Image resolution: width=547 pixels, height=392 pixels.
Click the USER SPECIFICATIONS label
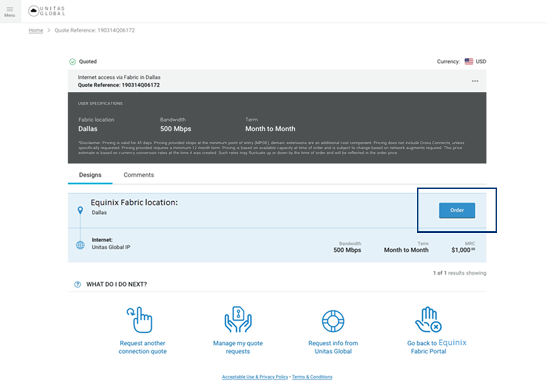(x=100, y=103)
